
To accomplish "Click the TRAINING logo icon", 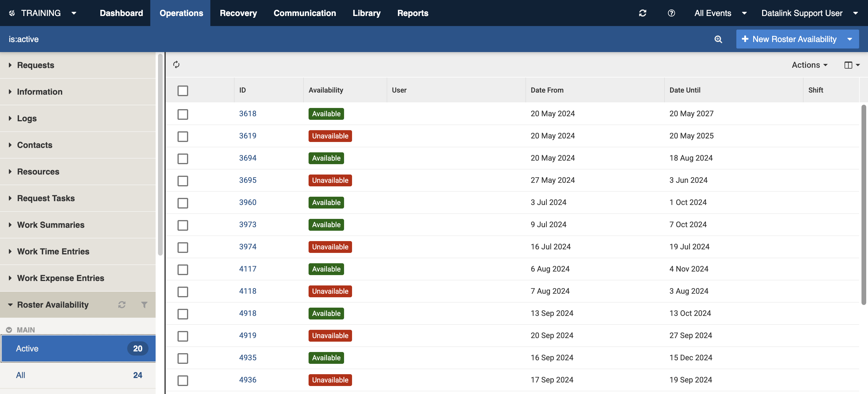I will pos(12,13).
